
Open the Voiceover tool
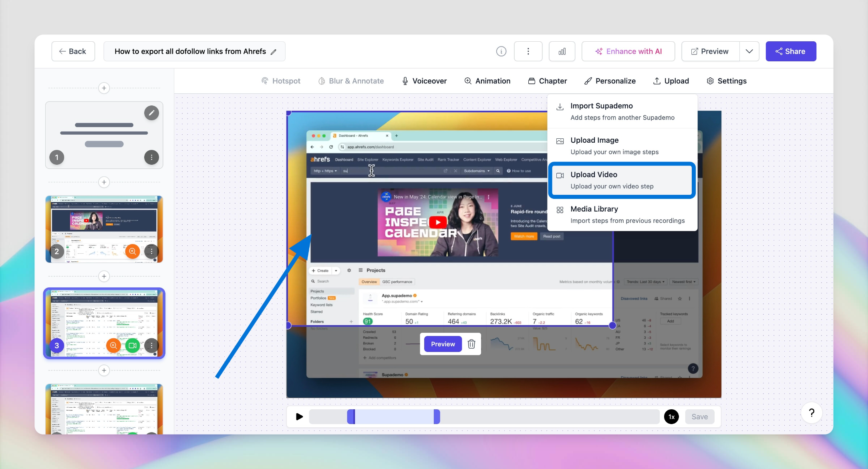coord(424,81)
